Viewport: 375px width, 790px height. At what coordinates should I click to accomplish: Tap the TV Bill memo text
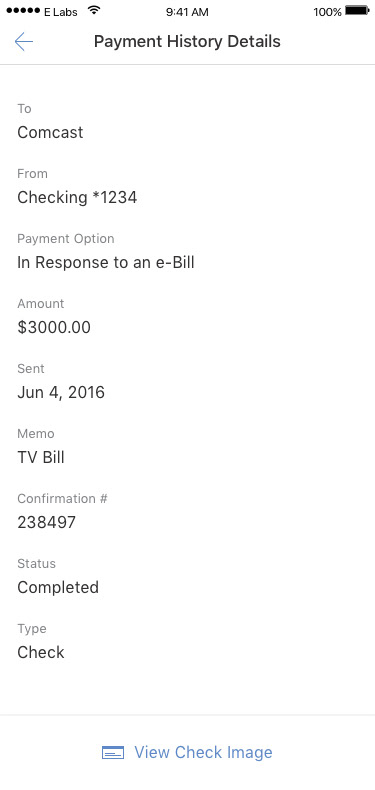(41, 457)
